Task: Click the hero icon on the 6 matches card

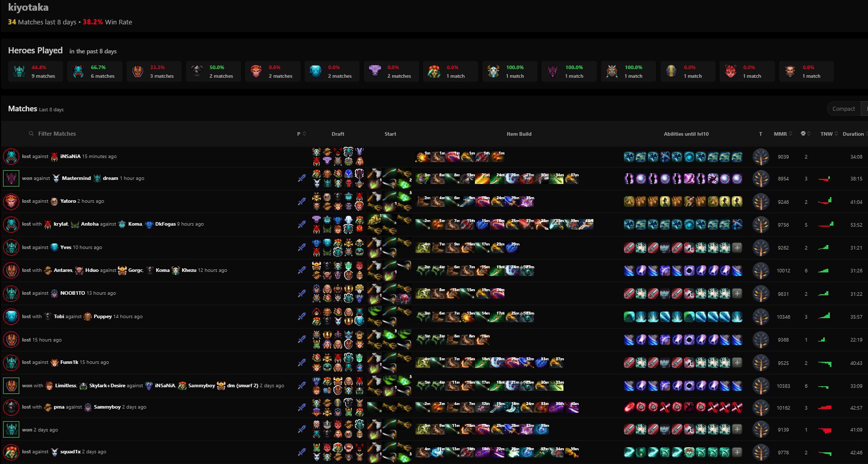Action: (78, 72)
